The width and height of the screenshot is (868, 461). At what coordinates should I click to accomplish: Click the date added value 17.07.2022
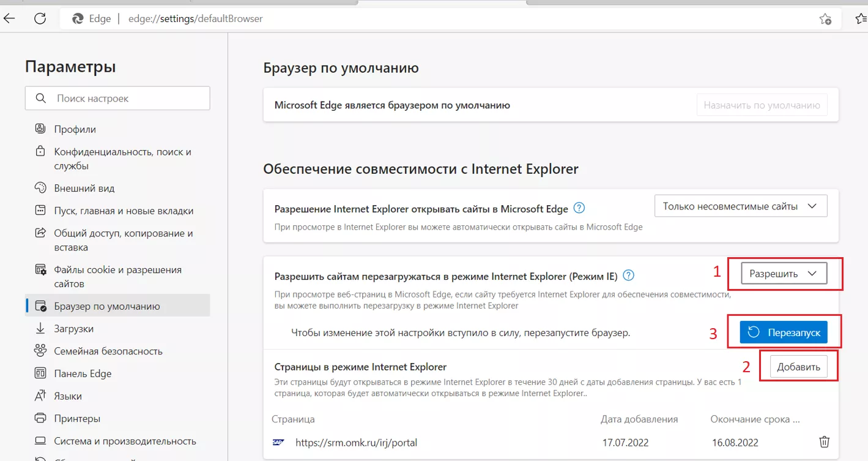625,442
